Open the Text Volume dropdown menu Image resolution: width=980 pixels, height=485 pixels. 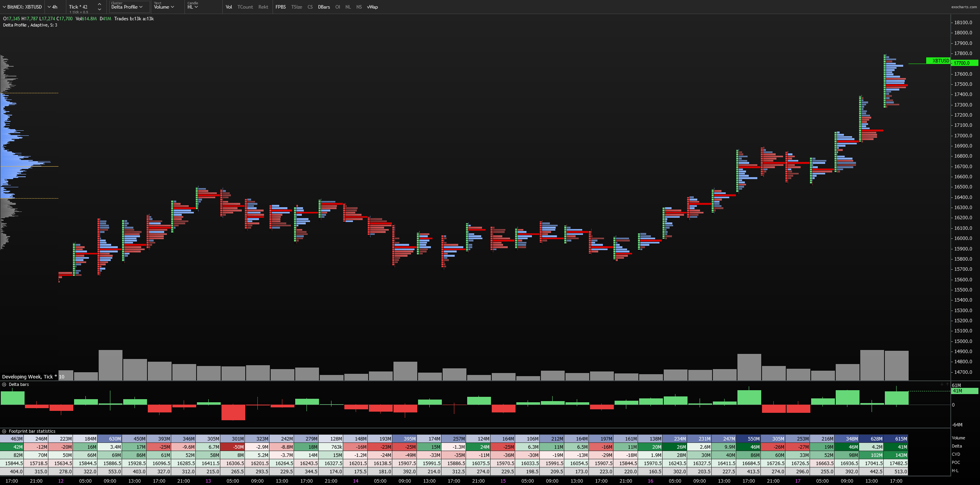pyautogui.click(x=163, y=7)
